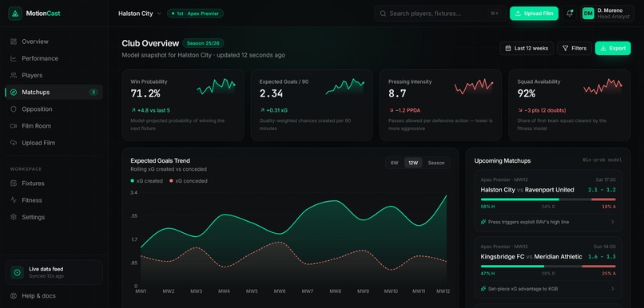Viewport: 644px width, 308px height.
Task: Open the Performance page
Action: tap(54, 58)
